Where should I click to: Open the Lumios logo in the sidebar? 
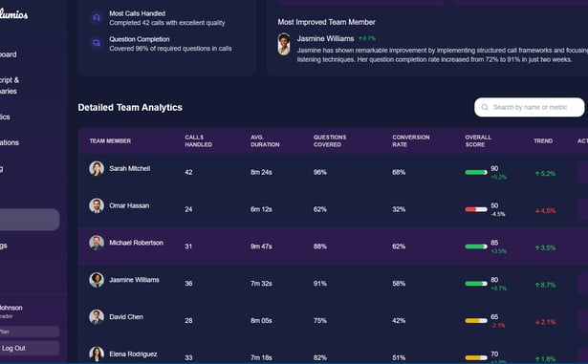click(x=13, y=14)
